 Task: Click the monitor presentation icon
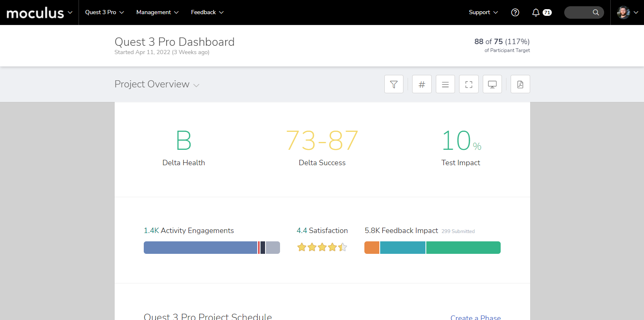point(492,84)
